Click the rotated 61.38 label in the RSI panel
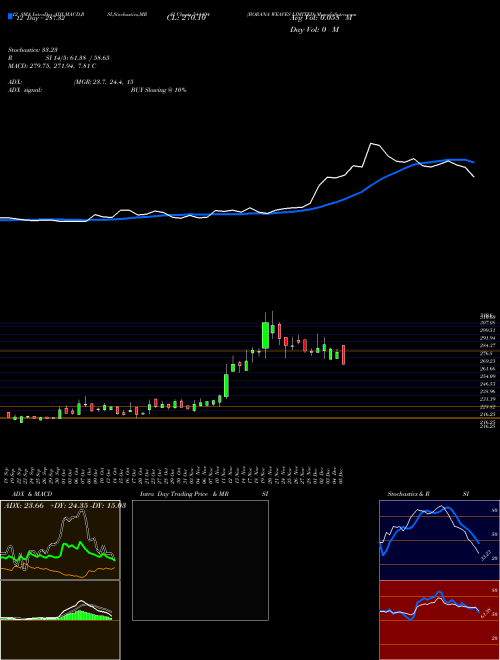500x660 pixels. (x=485, y=612)
